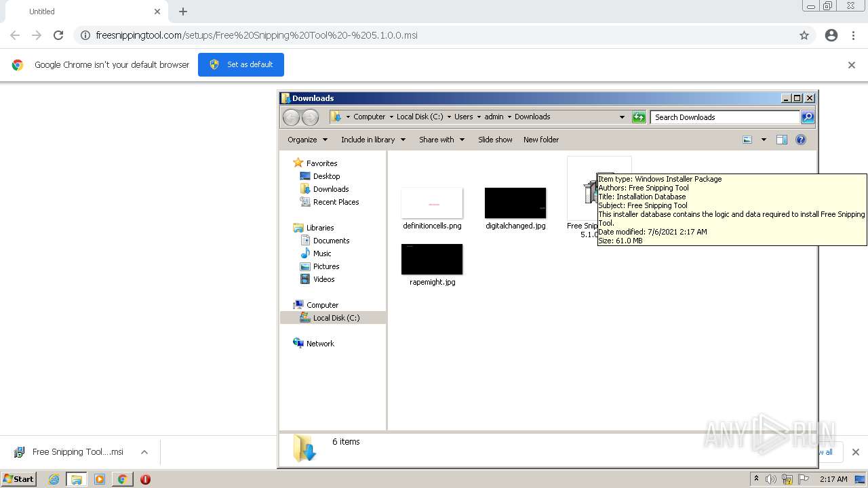Image resolution: width=868 pixels, height=488 pixels.
Task: Select Users in the address breadcrumb
Action: 463,117
